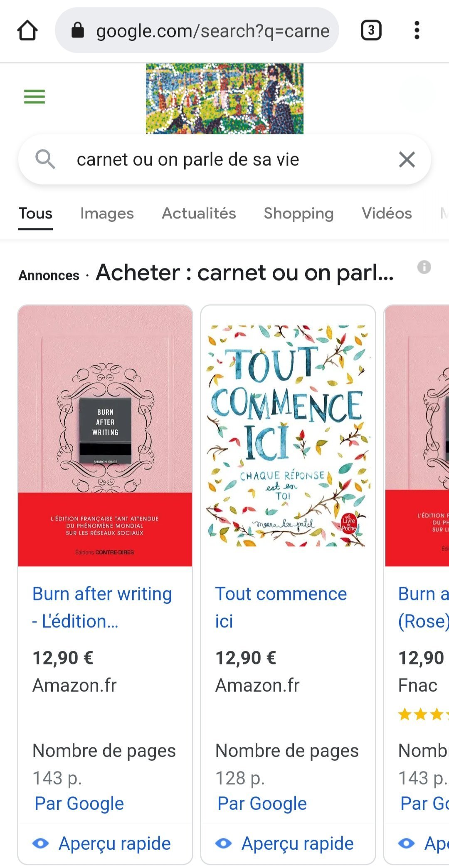Open the Burn after writing - L'édition link
449x868 pixels.
click(102, 608)
